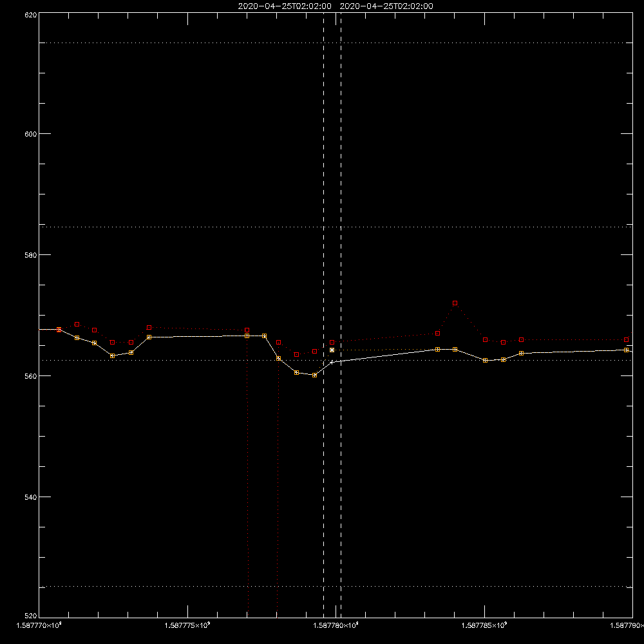Select the 560 y-axis value label
This screenshot has width=644, height=644.
coord(31,376)
